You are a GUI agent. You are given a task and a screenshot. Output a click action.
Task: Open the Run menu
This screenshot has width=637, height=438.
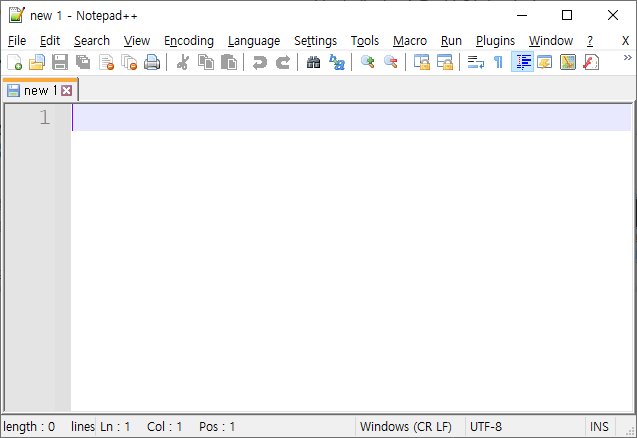point(451,41)
